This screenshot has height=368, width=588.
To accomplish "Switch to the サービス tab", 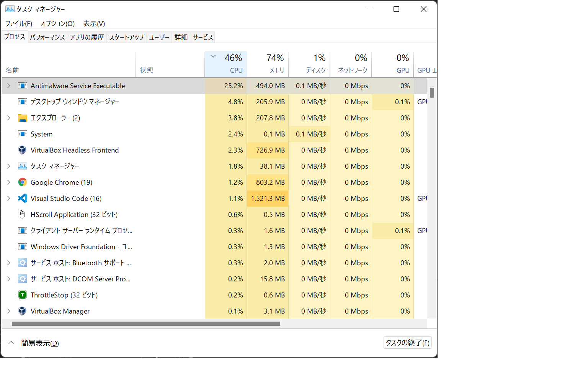I will 203,37.
